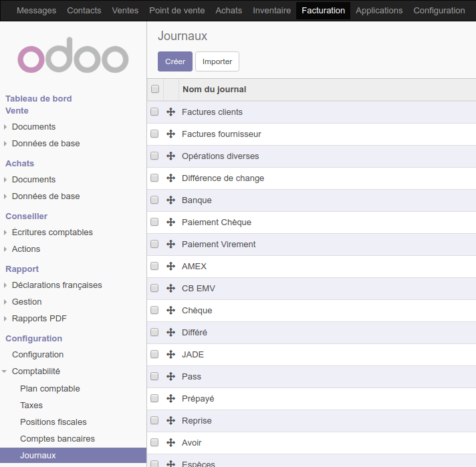The image size is (476, 467).
Task: Click the drag handle for Prépayé row
Action: (170, 399)
